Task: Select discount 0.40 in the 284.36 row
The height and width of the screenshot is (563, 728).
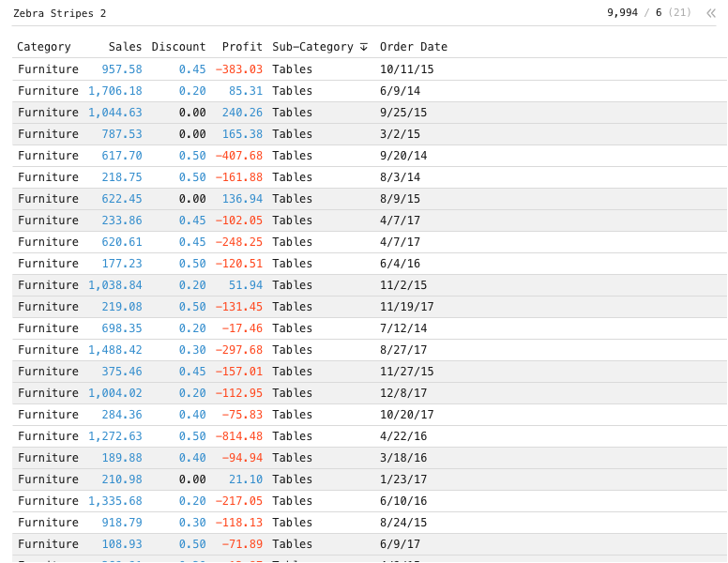Action: click(192, 415)
